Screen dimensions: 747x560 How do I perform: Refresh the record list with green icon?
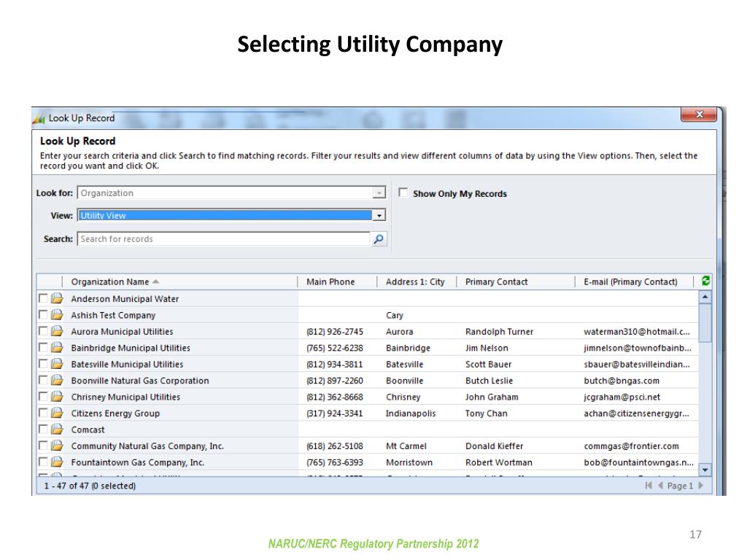(705, 281)
